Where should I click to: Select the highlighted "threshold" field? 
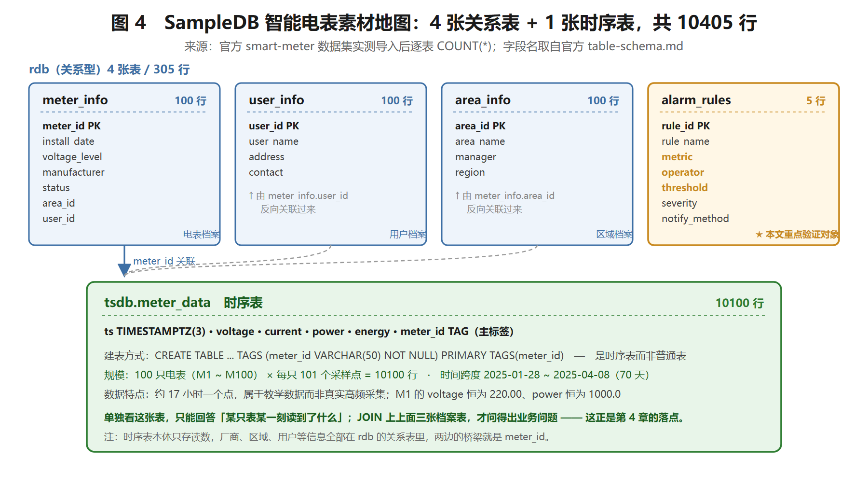click(685, 188)
